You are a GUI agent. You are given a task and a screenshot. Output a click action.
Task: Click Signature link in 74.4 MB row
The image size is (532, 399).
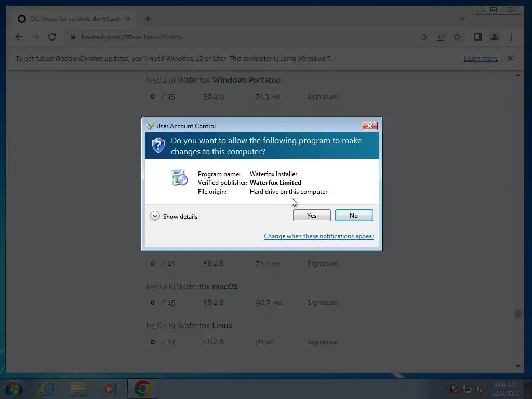322,263
